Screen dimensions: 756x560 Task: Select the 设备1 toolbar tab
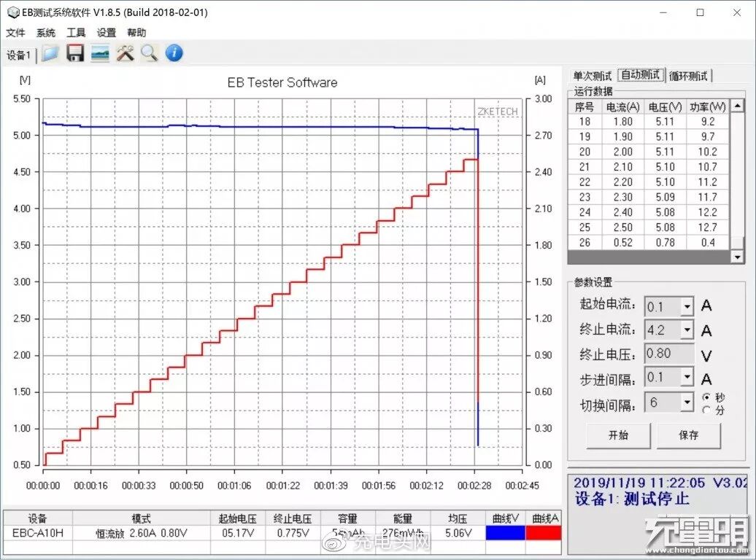pyautogui.click(x=19, y=55)
